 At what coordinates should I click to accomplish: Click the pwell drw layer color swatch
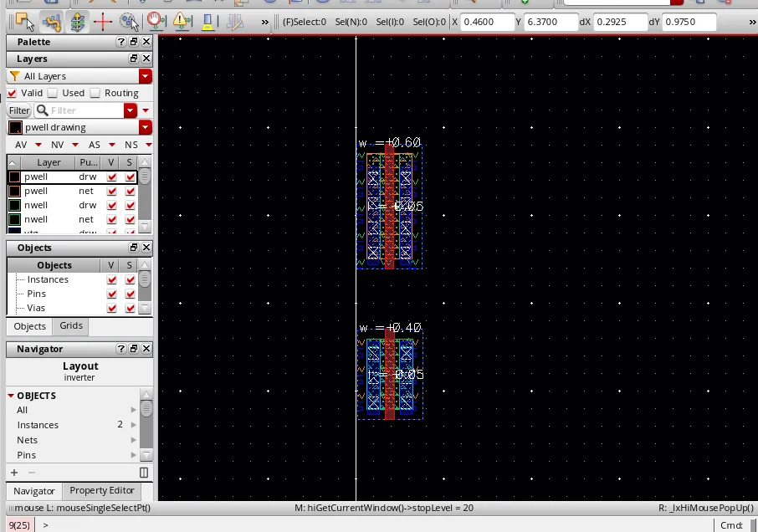(14, 177)
